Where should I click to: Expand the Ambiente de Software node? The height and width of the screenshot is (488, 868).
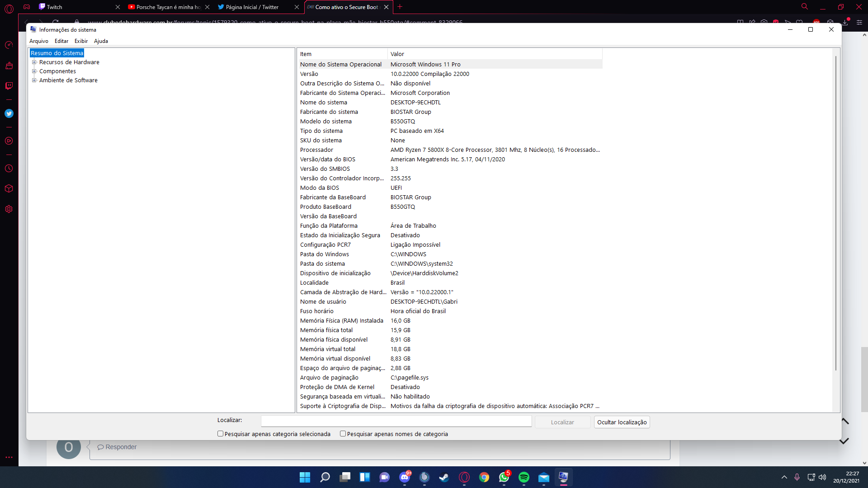coord(34,80)
